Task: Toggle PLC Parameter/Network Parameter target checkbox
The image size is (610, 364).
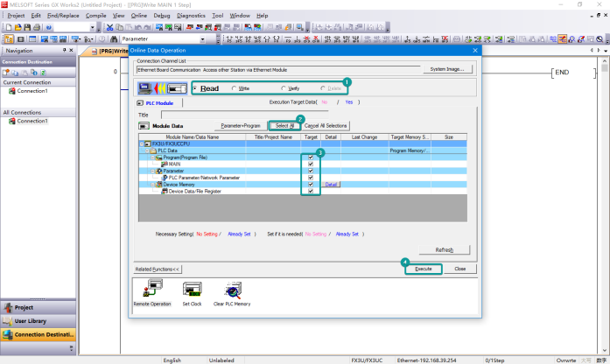Action: click(x=311, y=178)
